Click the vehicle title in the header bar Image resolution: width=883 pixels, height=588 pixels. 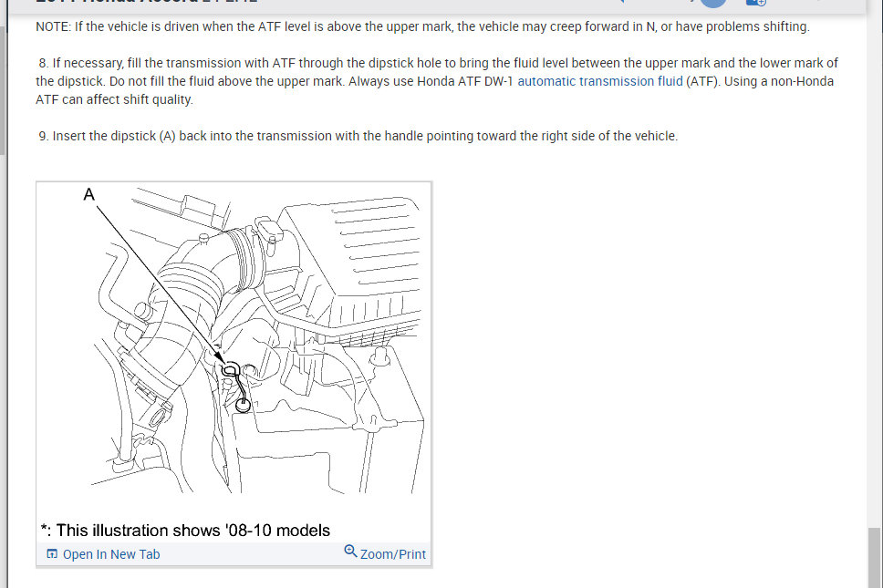click(x=147, y=2)
